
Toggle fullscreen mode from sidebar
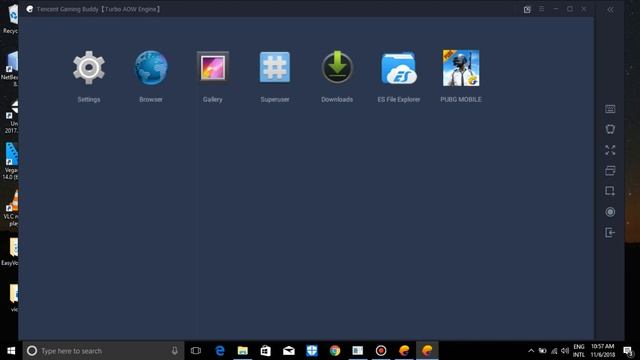(x=610, y=150)
